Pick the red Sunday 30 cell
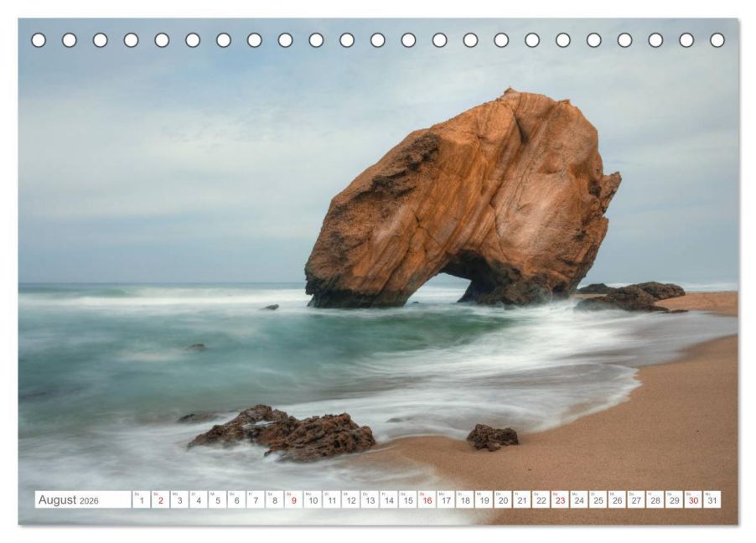 point(692,500)
